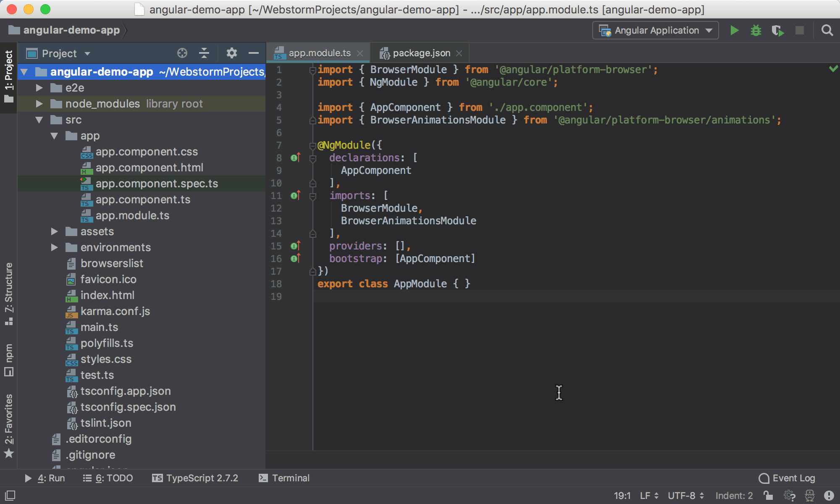Viewport: 840px width, 504px height.
Task: Run with coverage shield icon
Action: tap(778, 31)
